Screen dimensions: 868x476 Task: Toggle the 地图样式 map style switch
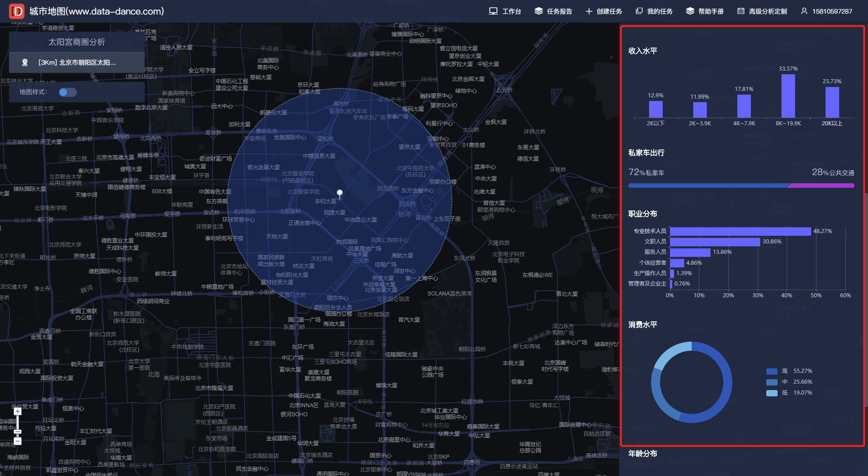pos(67,92)
